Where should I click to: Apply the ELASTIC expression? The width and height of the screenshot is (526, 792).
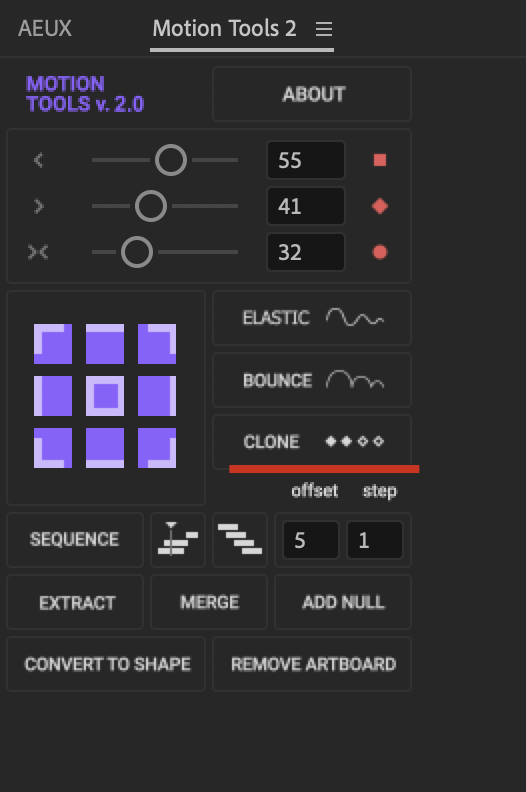[312, 318]
